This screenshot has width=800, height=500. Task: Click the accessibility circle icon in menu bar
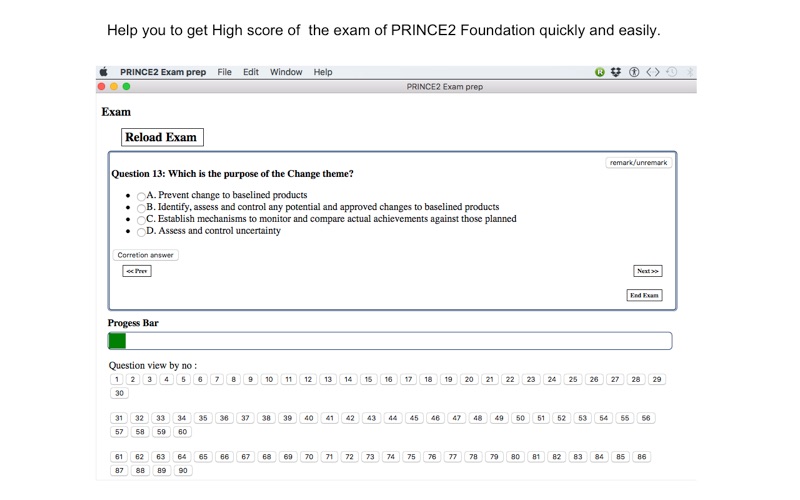[x=634, y=72]
